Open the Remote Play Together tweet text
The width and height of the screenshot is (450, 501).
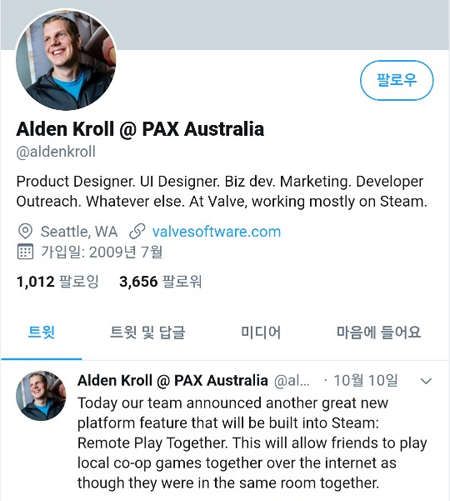click(x=252, y=443)
